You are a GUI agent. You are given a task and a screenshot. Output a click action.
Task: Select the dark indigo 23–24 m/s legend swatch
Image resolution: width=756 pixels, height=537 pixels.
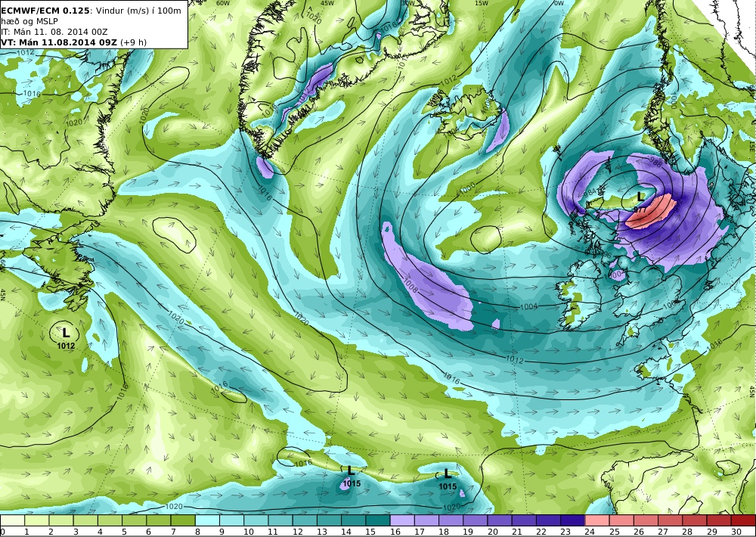pyautogui.click(x=573, y=520)
